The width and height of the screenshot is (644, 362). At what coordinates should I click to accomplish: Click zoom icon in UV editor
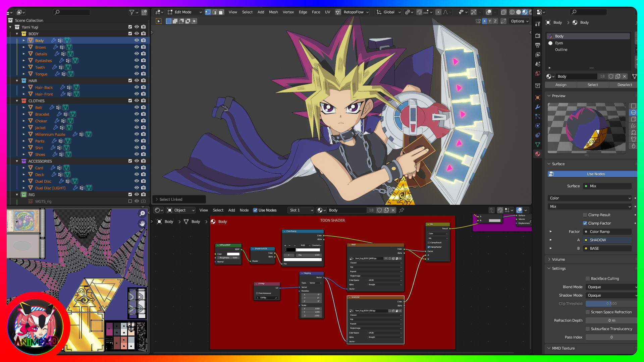coord(142,214)
